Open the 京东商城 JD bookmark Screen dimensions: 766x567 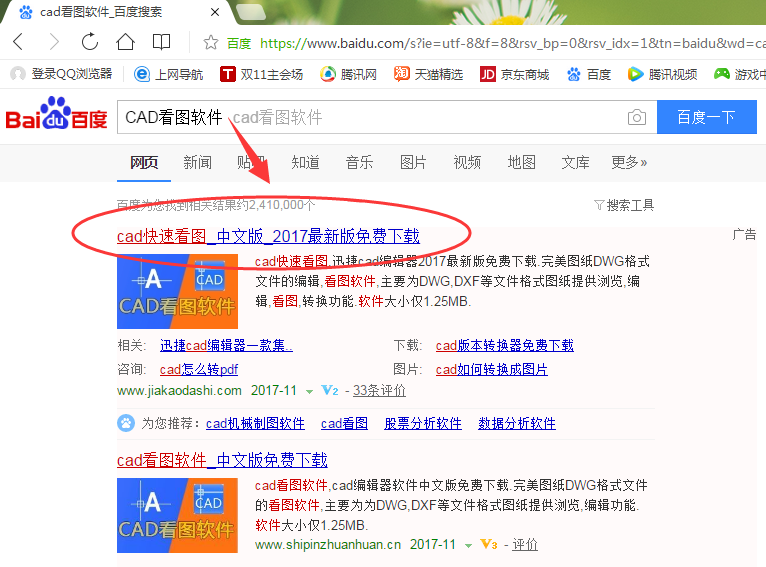coord(514,74)
